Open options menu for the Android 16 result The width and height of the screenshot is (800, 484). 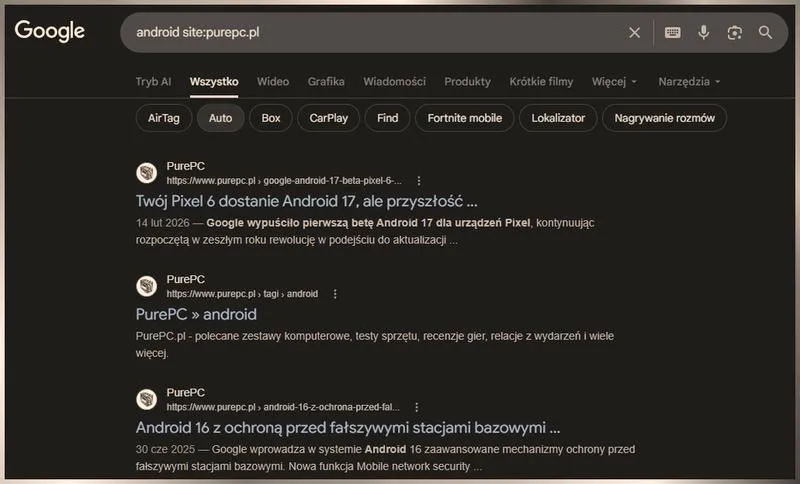(x=416, y=407)
